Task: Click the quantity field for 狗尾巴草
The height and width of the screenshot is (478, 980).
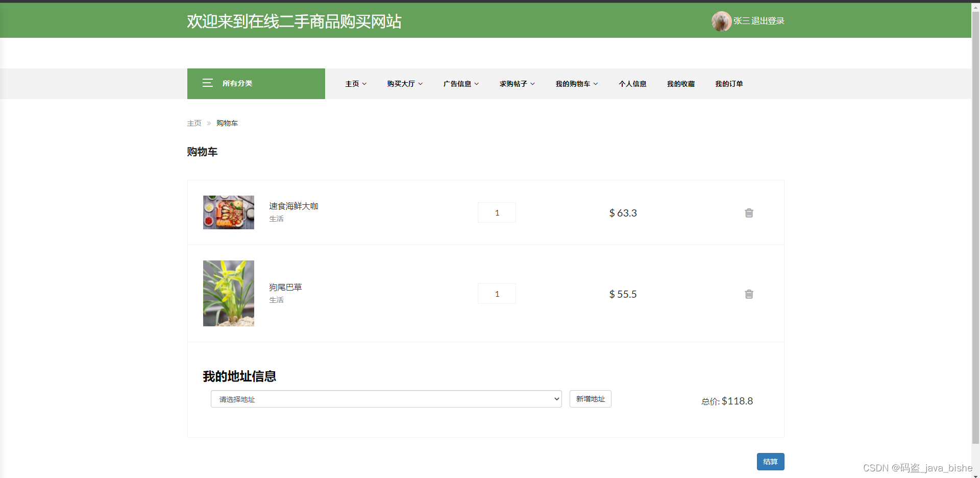Action: pos(497,294)
